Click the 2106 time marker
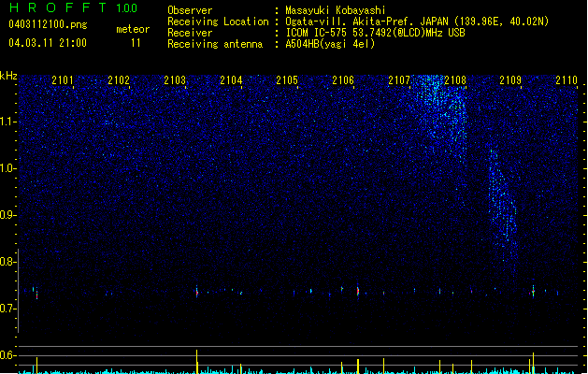Viewport: 588px width, 374px height. coord(343,80)
